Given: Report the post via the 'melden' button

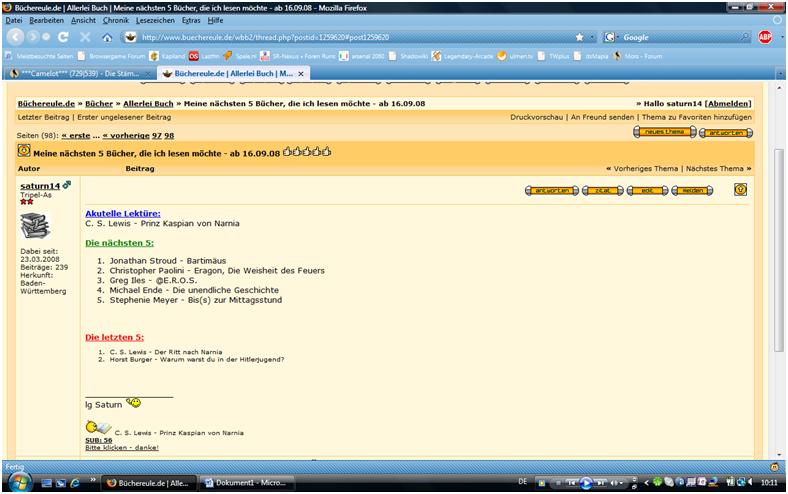Looking at the screenshot, I should click(x=692, y=190).
